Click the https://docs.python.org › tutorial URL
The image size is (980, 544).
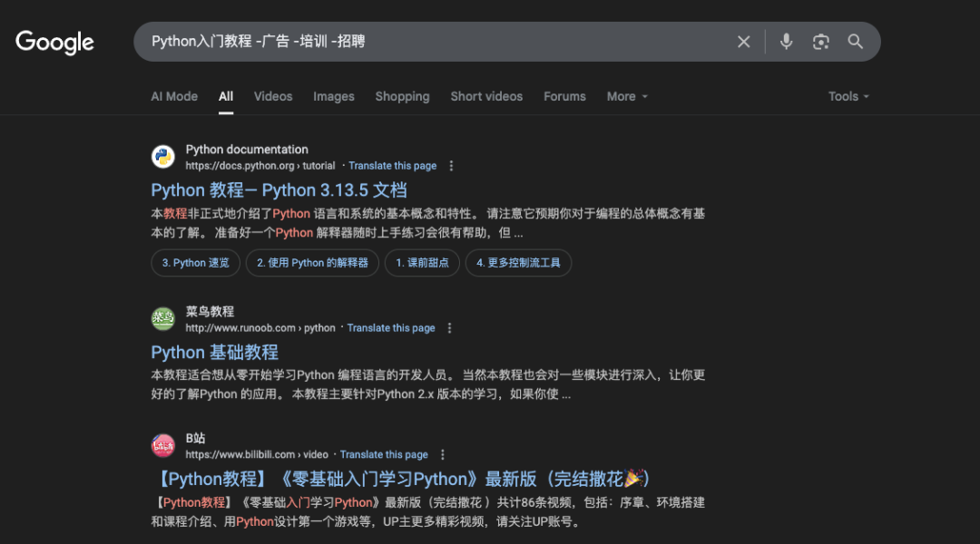click(x=260, y=166)
